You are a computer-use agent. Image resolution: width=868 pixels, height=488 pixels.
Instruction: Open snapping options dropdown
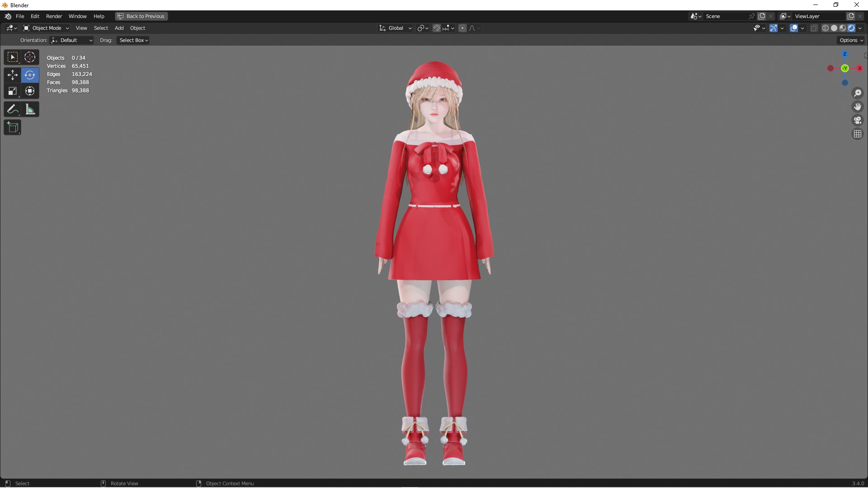[448, 28]
